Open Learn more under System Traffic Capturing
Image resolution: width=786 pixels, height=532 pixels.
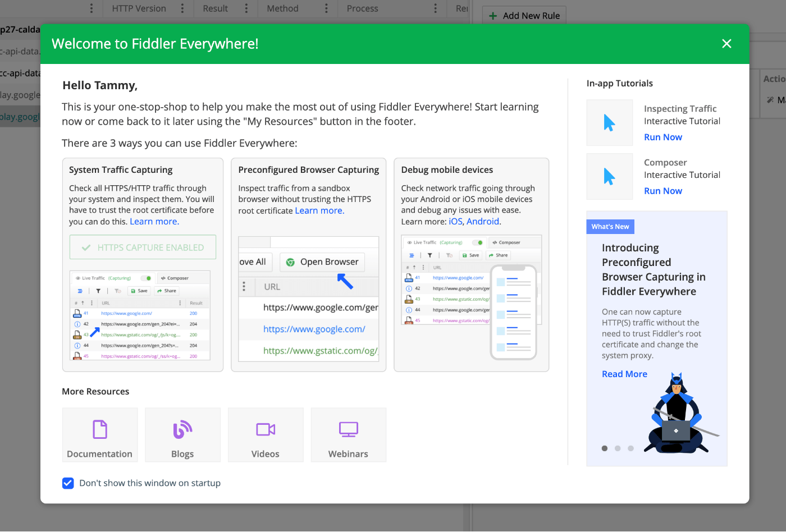point(154,222)
